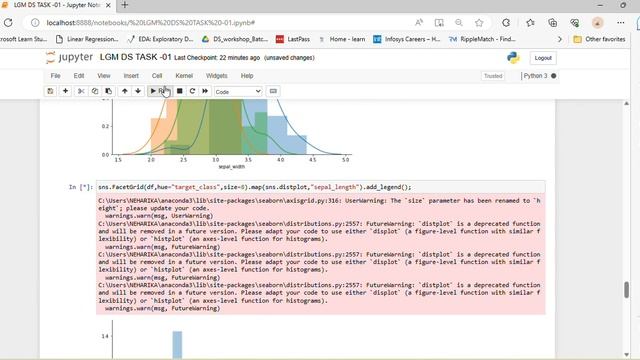640x360 pixels.
Task: Open the Widgets menu
Action: pyautogui.click(x=216, y=76)
